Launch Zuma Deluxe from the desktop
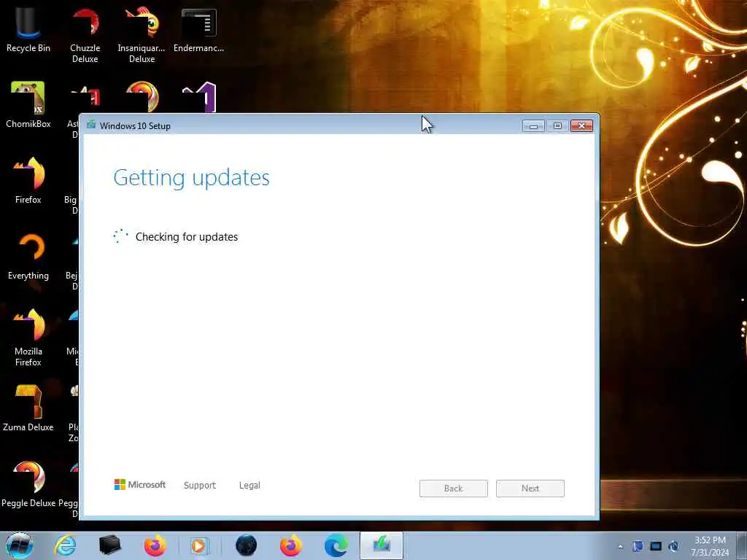 28,408
